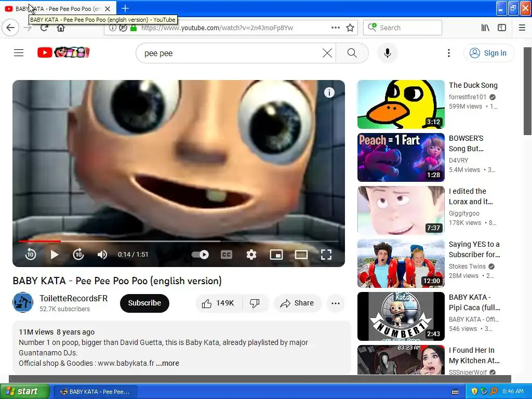Open I Found Her In My Kitchen title
The width and height of the screenshot is (532, 399).
474,355
